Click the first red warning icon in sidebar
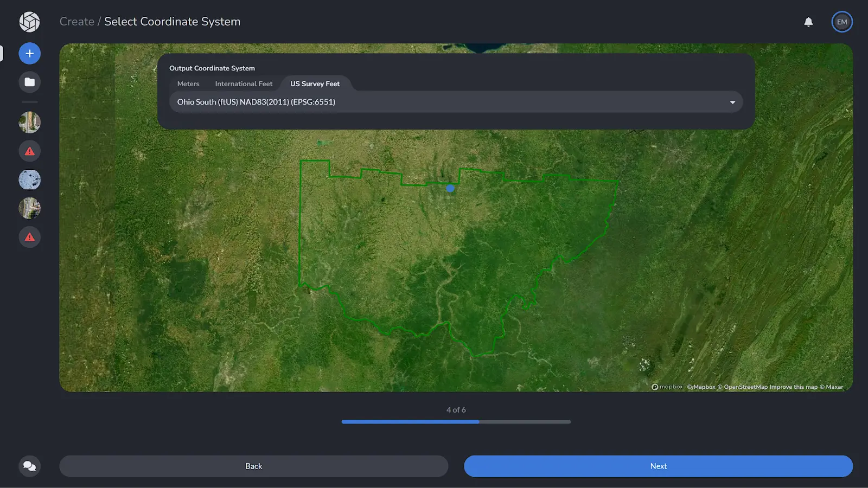Image resolution: width=868 pixels, height=488 pixels. pyautogui.click(x=30, y=151)
